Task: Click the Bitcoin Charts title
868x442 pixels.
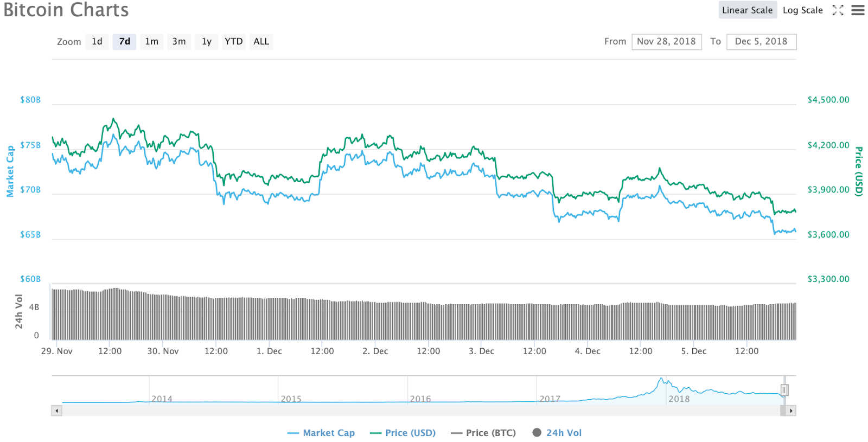Action: tap(66, 10)
